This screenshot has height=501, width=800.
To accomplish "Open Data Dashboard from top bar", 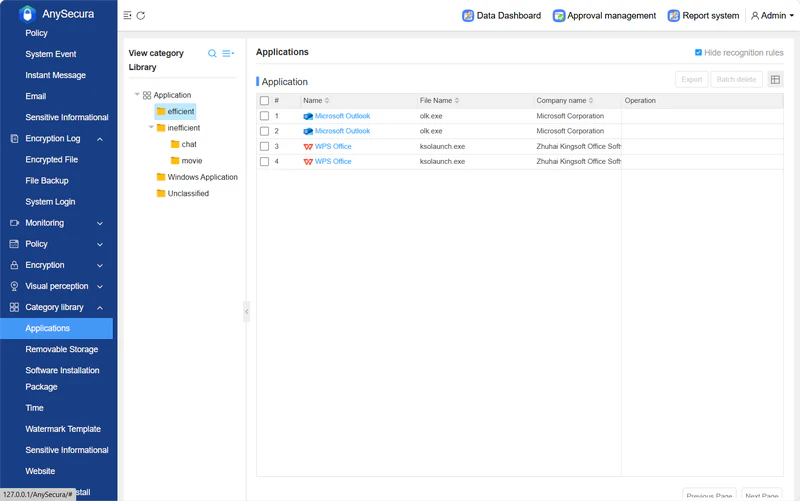I will coord(501,16).
